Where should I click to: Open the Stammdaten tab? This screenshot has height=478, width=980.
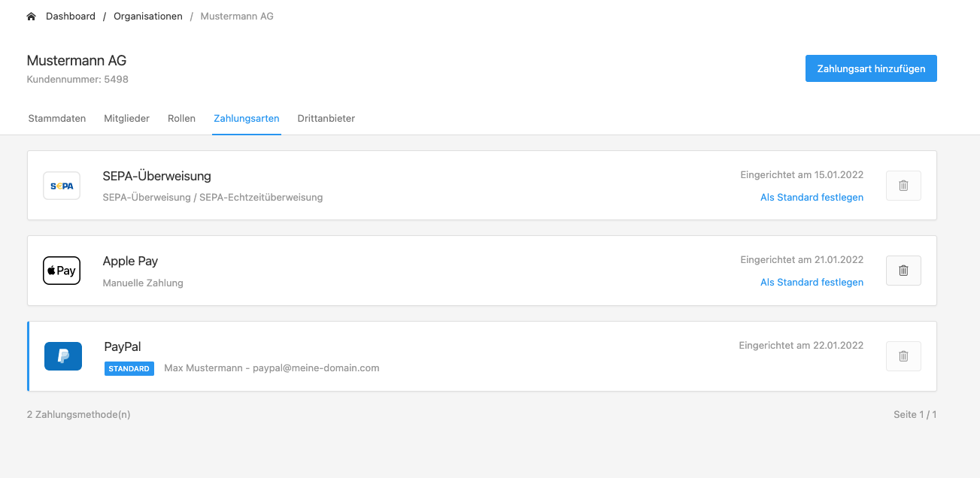tap(57, 119)
